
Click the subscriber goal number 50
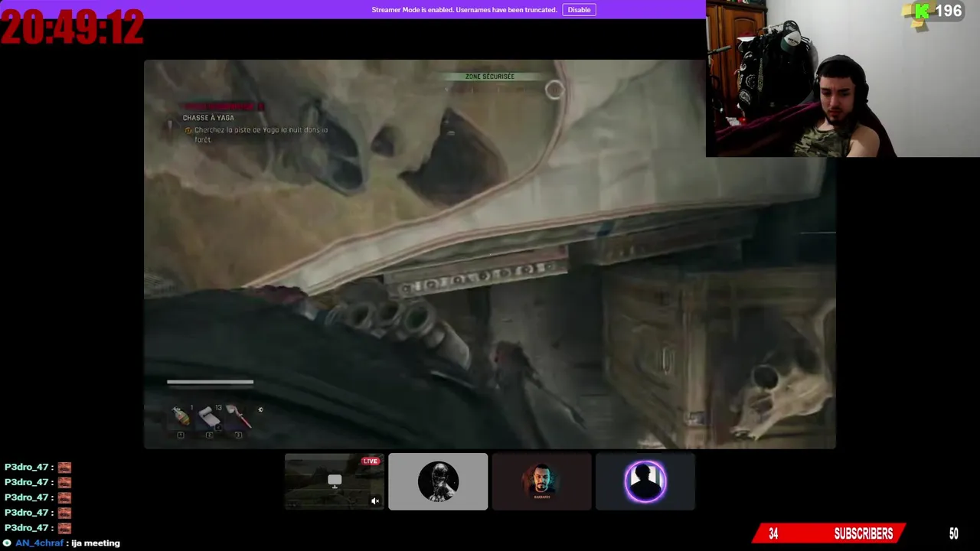(953, 534)
